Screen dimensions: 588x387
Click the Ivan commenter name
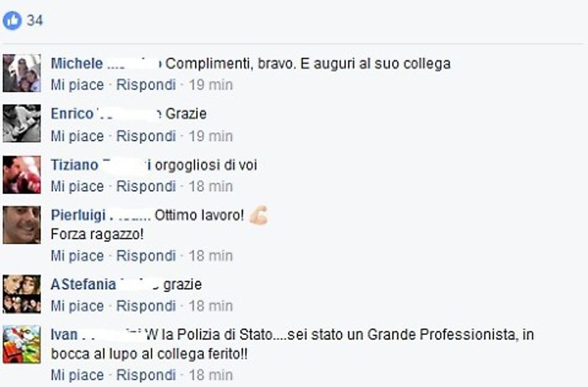point(64,335)
